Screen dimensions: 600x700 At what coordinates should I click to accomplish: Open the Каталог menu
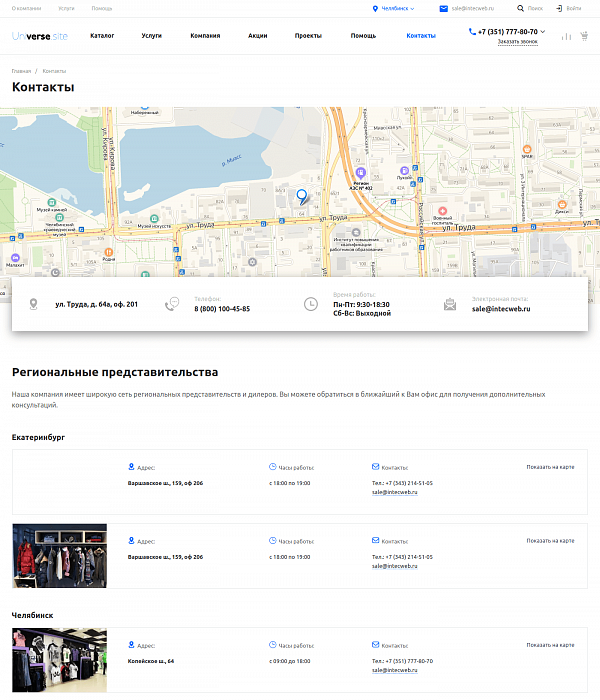pyautogui.click(x=102, y=36)
